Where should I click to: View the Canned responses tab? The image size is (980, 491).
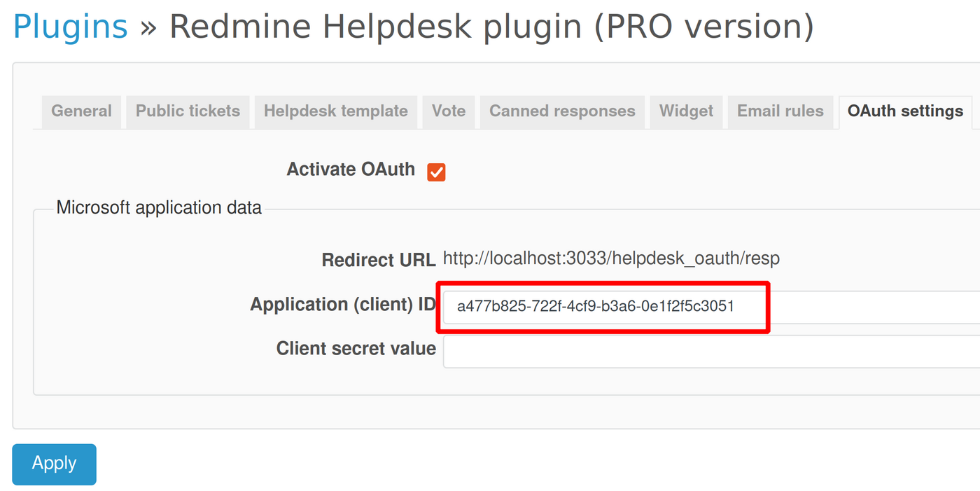coord(561,111)
